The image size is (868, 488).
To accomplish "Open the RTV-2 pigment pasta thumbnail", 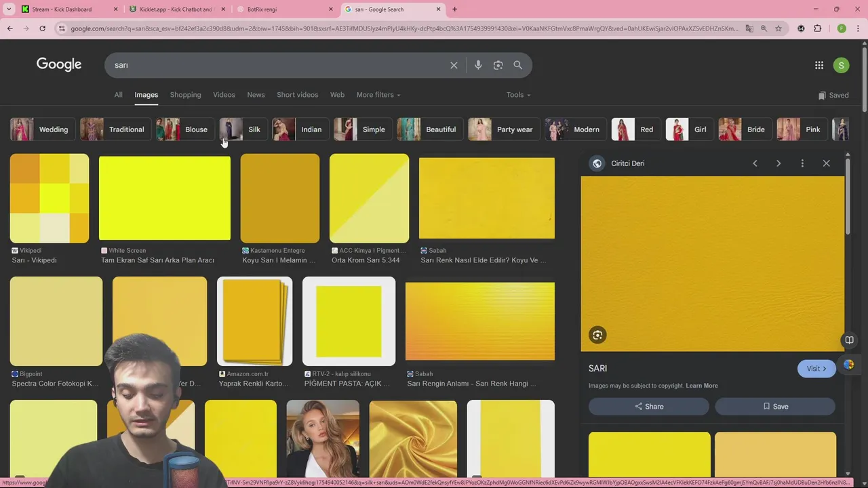I will pos(349,321).
